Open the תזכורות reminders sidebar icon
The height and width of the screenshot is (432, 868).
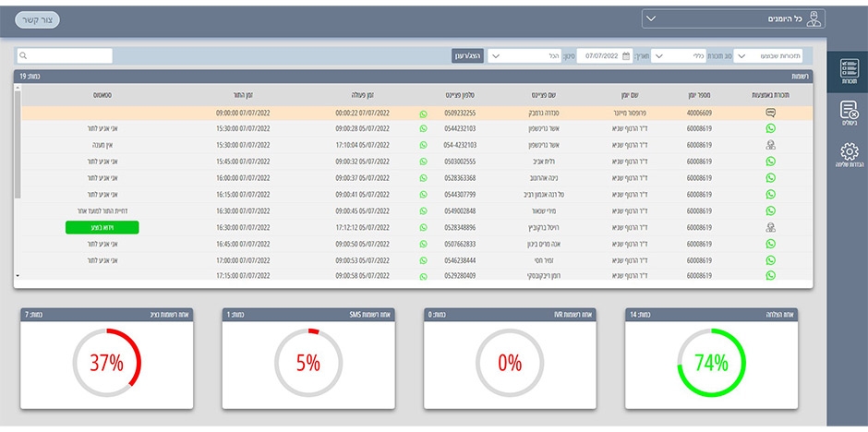tap(848, 70)
